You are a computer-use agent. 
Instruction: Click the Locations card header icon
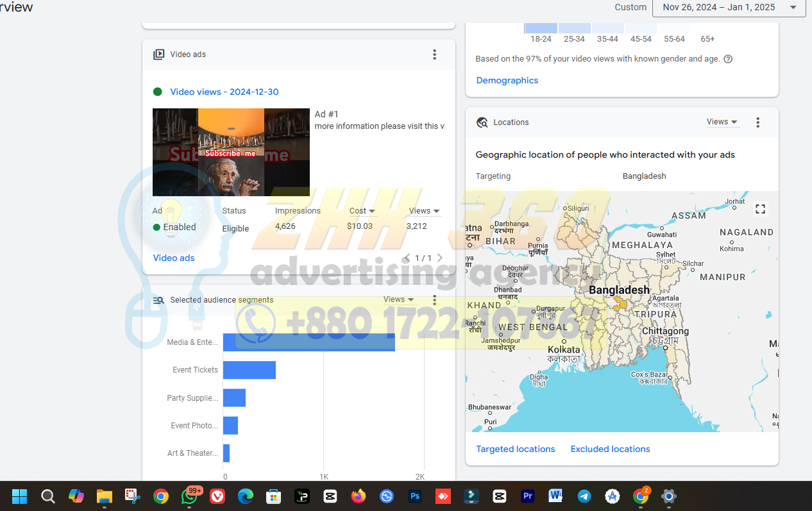click(482, 122)
